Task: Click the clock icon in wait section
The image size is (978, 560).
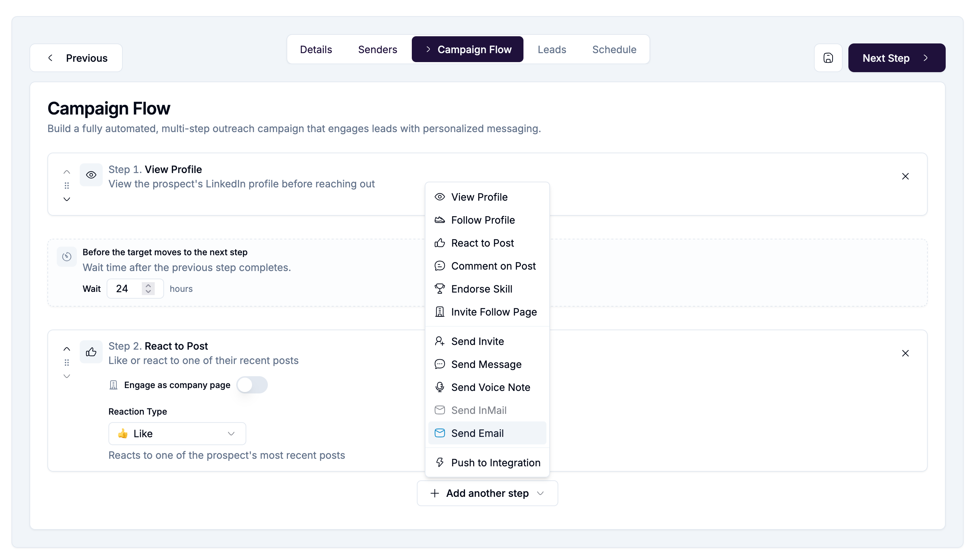Action: point(67,257)
